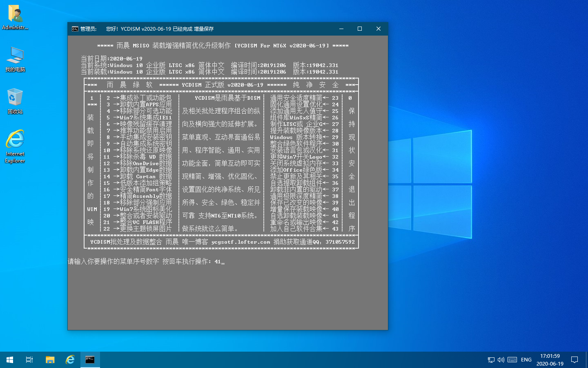Click menu line 13 卸载内置Edge数据
The image size is (588, 368).
pyautogui.click(x=138, y=170)
